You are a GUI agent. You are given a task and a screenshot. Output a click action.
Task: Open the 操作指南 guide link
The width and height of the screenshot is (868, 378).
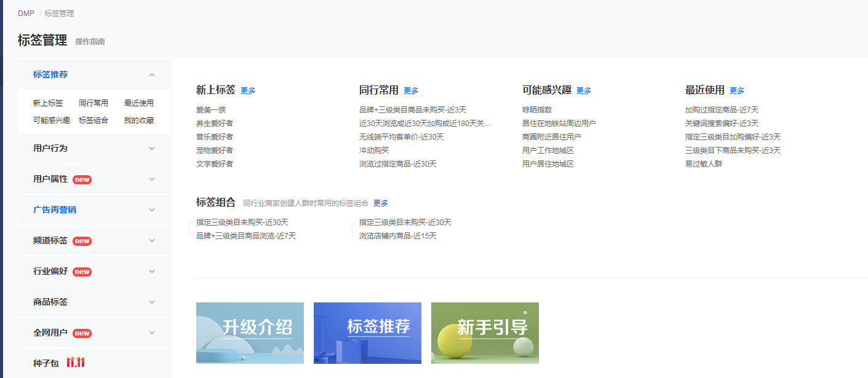click(x=90, y=42)
